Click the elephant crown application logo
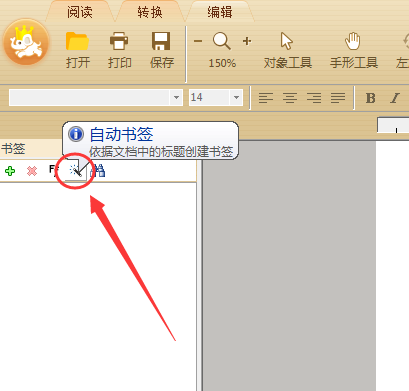Screen dimensions: 409x391 coord(26,42)
